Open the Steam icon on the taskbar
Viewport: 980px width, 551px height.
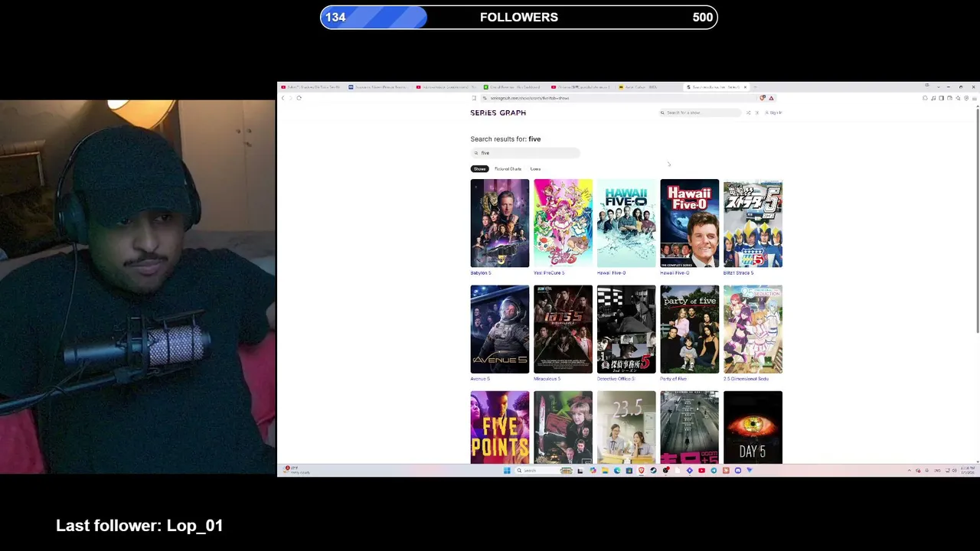[653, 471]
